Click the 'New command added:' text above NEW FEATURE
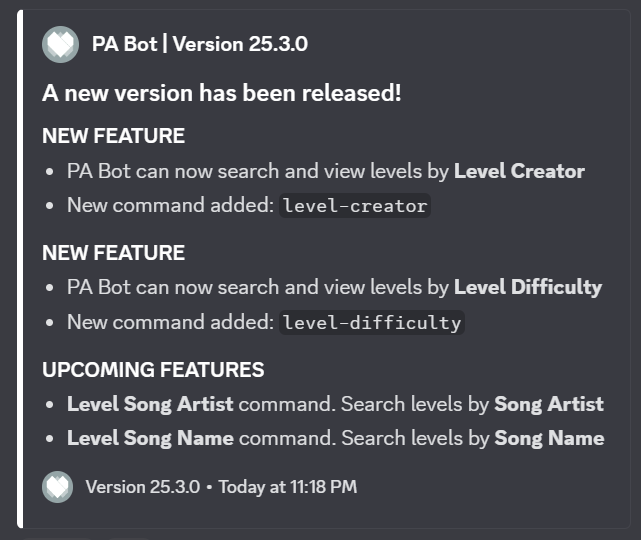 coord(170,207)
